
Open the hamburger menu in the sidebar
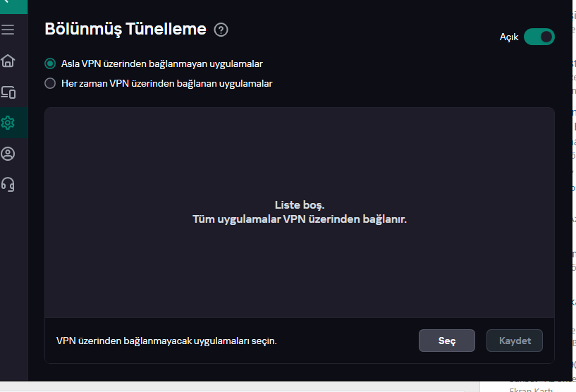point(8,30)
